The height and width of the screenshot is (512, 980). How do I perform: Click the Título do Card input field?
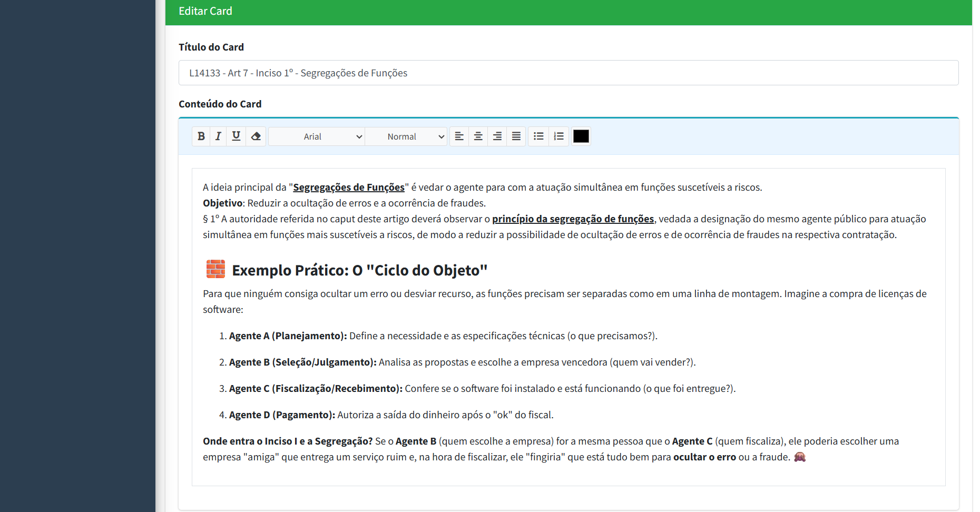point(568,73)
